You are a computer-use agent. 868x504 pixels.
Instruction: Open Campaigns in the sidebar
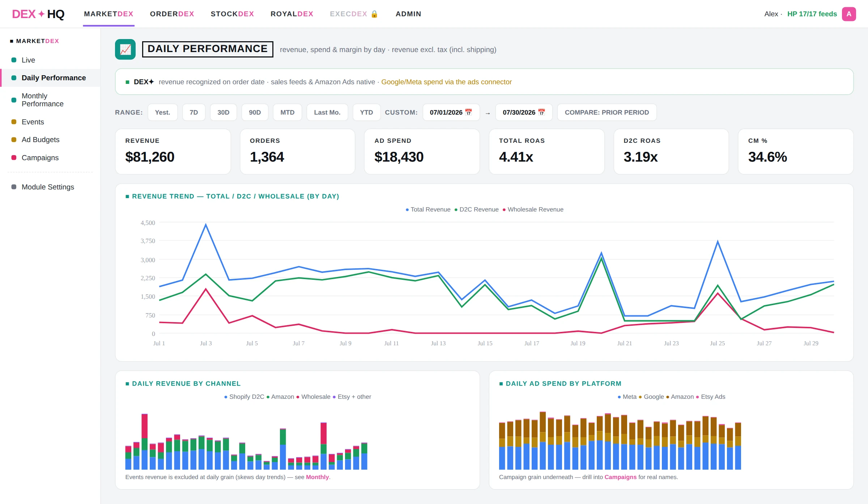[50, 158]
